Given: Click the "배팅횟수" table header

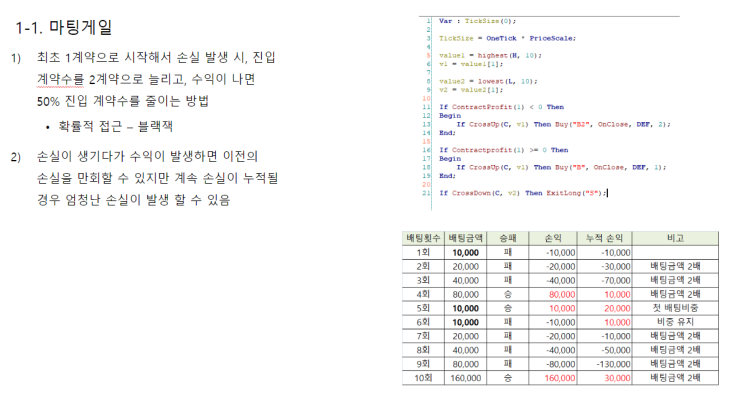Looking at the screenshot, I should click(423, 238).
